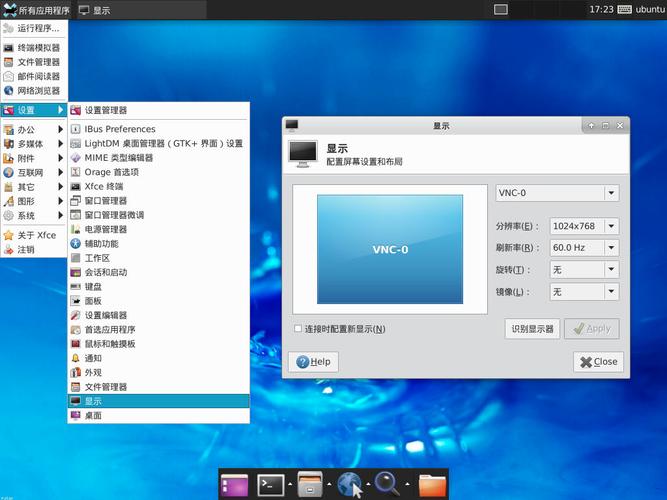Open 桌面 desktop settings entry

[x=158, y=416]
